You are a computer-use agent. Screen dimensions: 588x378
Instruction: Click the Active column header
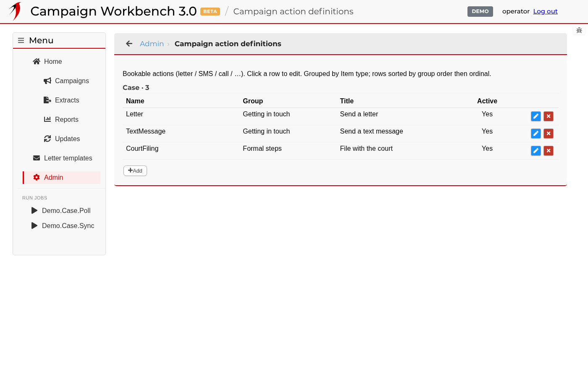(487, 101)
